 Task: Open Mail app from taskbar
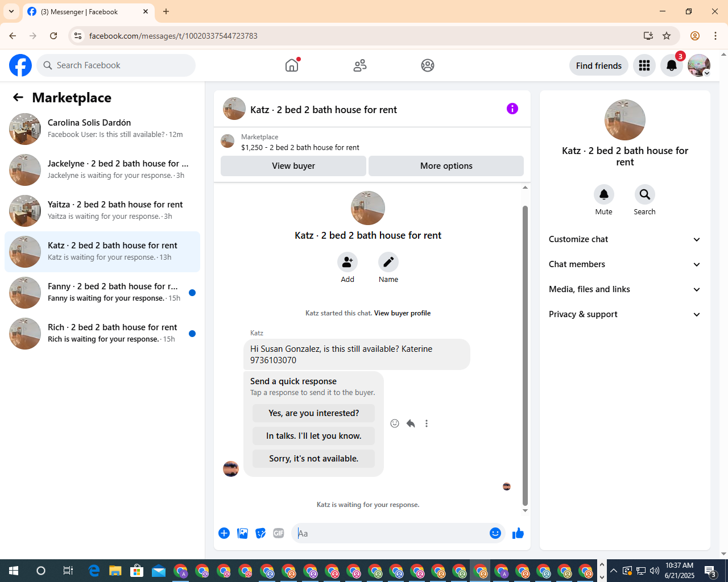coord(159,571)
